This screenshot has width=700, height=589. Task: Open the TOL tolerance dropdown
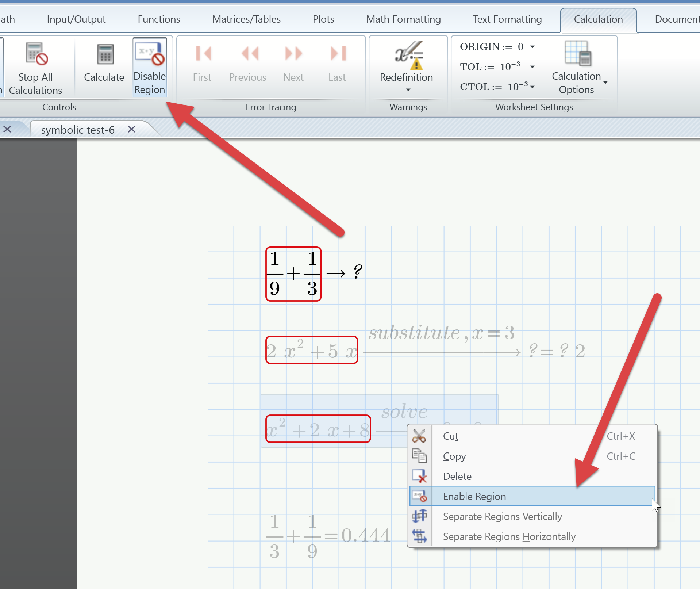pyautogui.click(x=532, y=67)
